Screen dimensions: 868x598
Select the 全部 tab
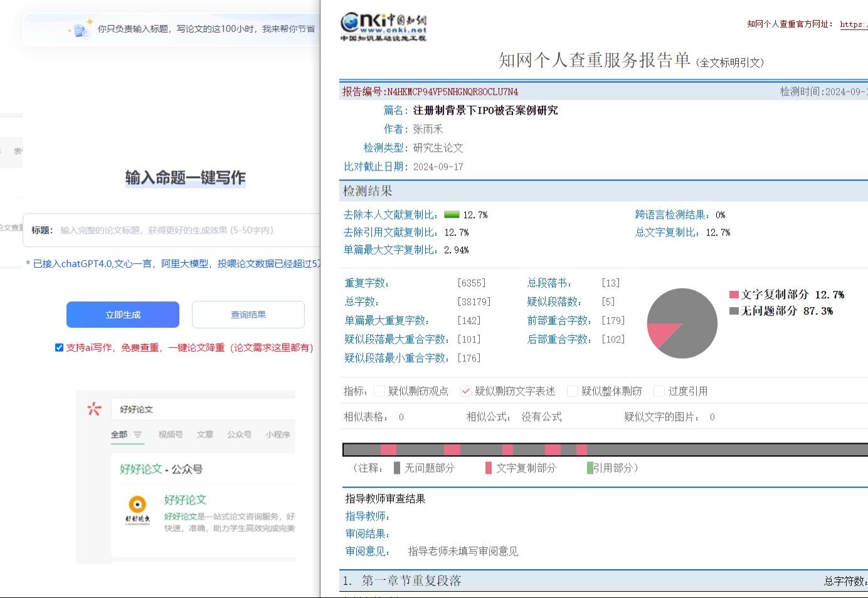click(119, 434)
